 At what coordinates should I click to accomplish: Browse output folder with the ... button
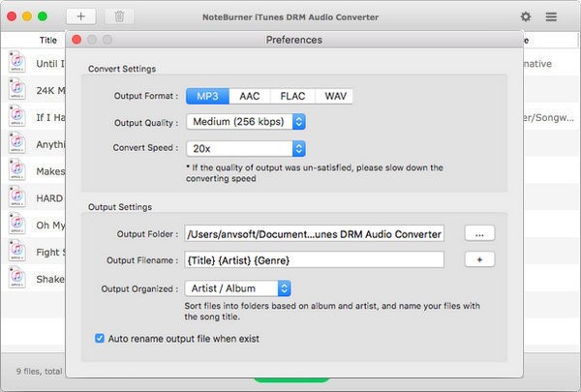[x=479, y=234]
